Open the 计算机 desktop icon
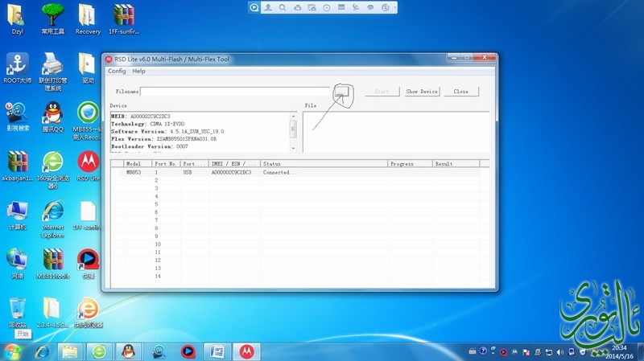This screenshot has height=361, width=644. click(x=17, y=215)
